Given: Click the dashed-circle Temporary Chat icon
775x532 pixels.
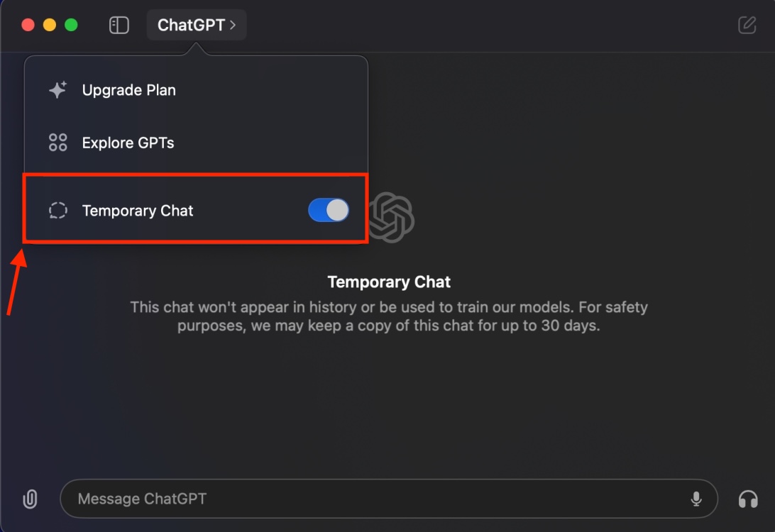Looking at the screenshot, I should coord(57,210).
